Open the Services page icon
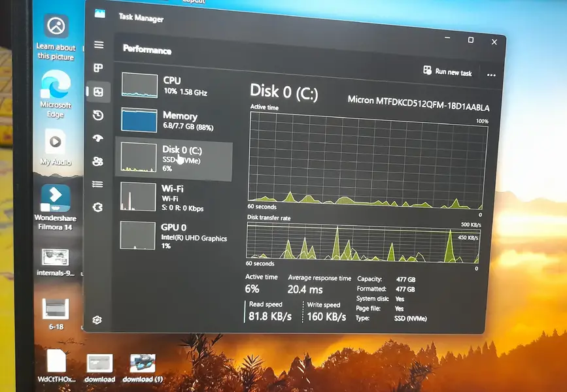 [x=98, y=207]
